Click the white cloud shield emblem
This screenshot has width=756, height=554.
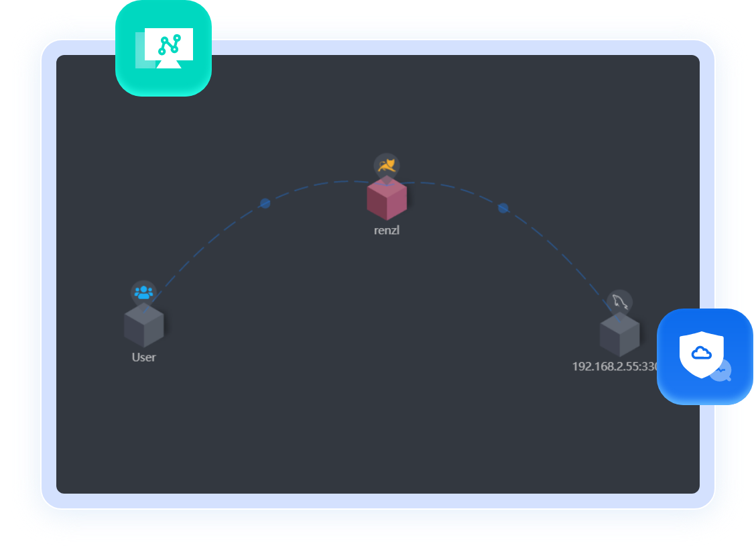(701, 353)
